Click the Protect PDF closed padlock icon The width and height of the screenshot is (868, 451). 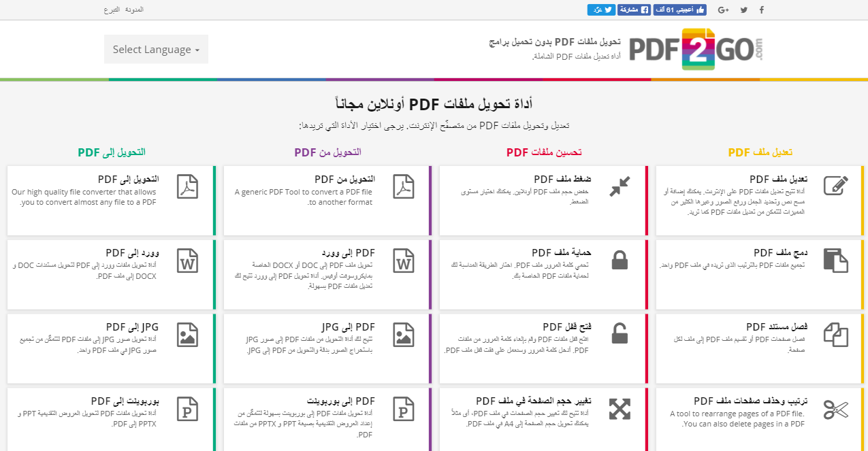tap(620, 260)
